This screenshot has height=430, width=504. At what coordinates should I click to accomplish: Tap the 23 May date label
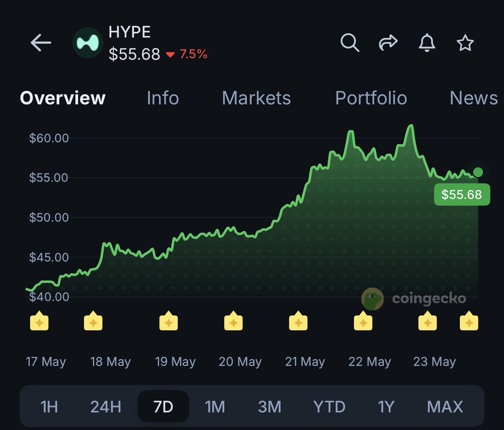point(434,361)
